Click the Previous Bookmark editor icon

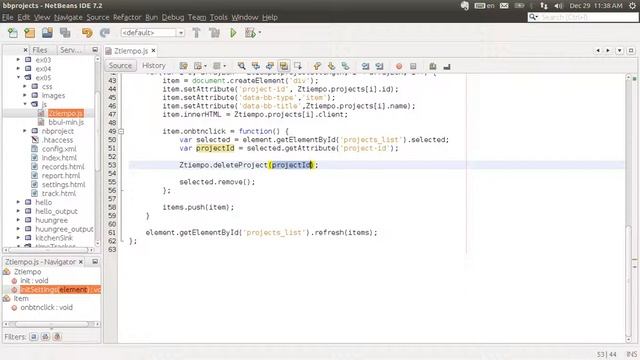[x=317, y=66]
